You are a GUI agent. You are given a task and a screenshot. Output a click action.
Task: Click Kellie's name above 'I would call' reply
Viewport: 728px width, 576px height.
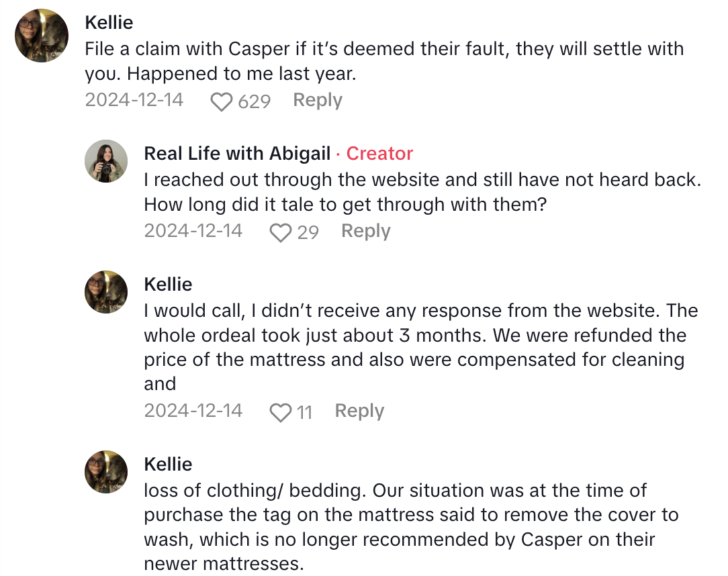[168, 284]
